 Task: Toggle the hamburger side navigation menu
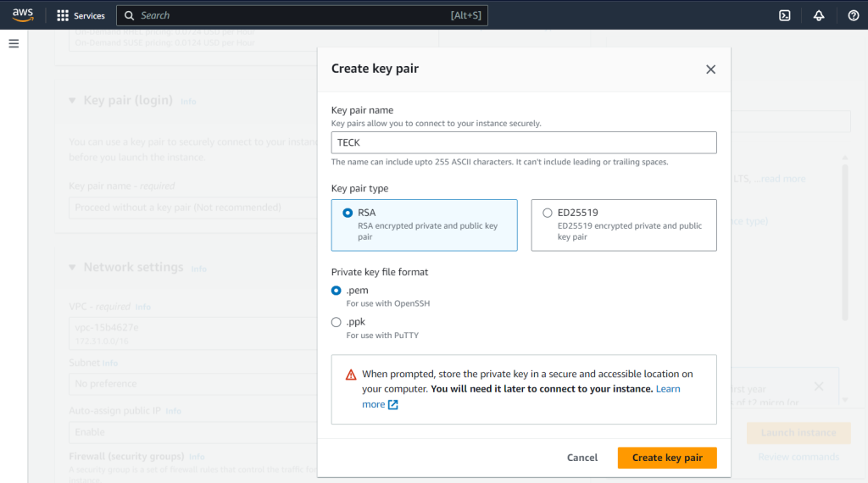click(14, 43)
